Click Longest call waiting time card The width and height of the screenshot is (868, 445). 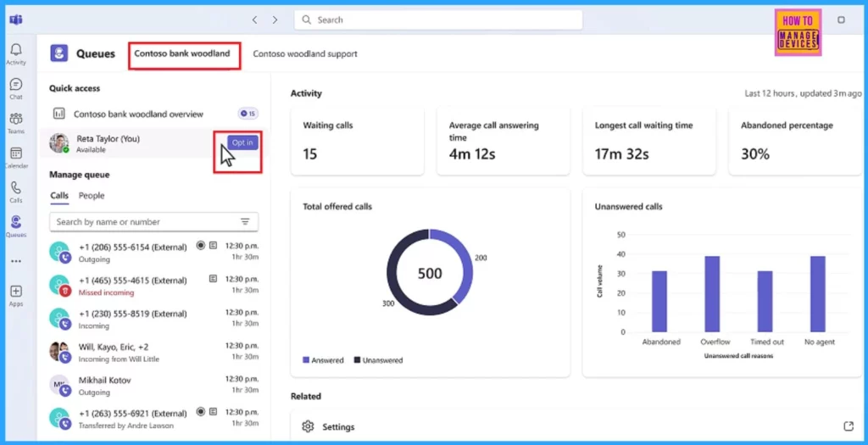(649, 142)
